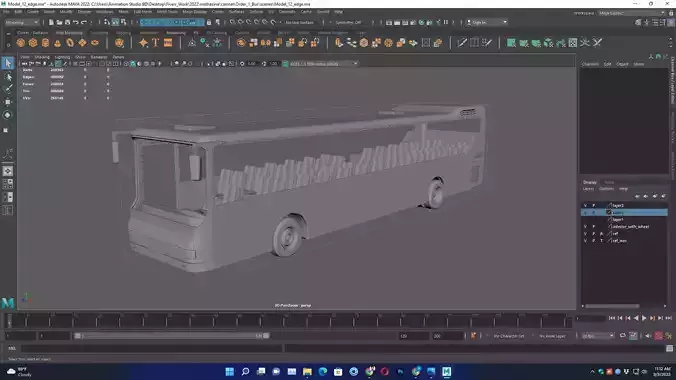The width and height of the screenshot is (676, 380).
Task: Click the MEL command line input
Action: [x=152, y=349]
